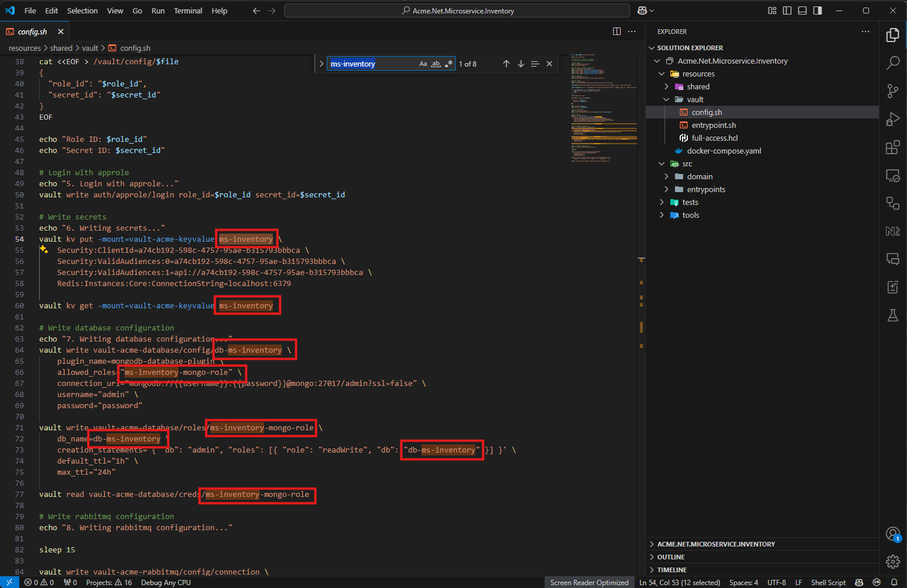The image size is (907, 588).
Task: Toggle Find in Selection
Action: point(535,64)
